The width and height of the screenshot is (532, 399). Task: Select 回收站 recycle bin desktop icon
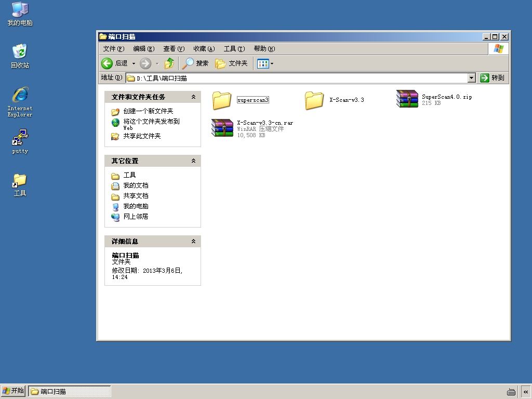[x=20, y=56]
